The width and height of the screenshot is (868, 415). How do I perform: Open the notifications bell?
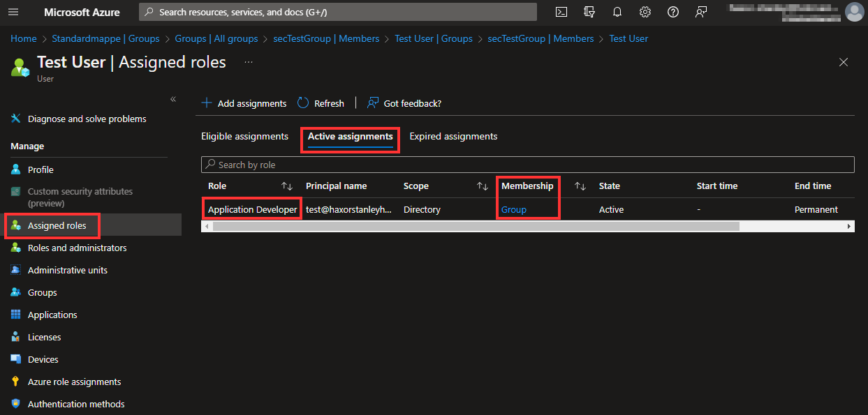617,12
